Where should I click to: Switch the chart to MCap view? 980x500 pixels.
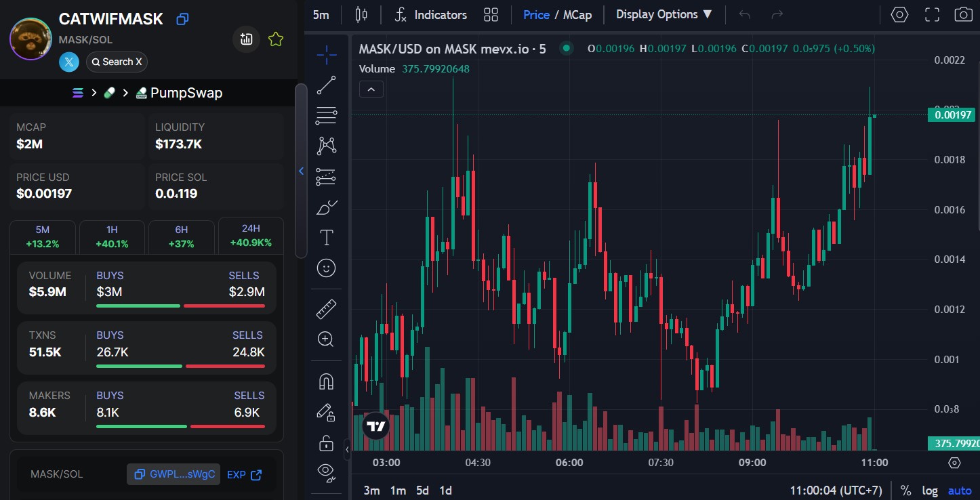577,15
